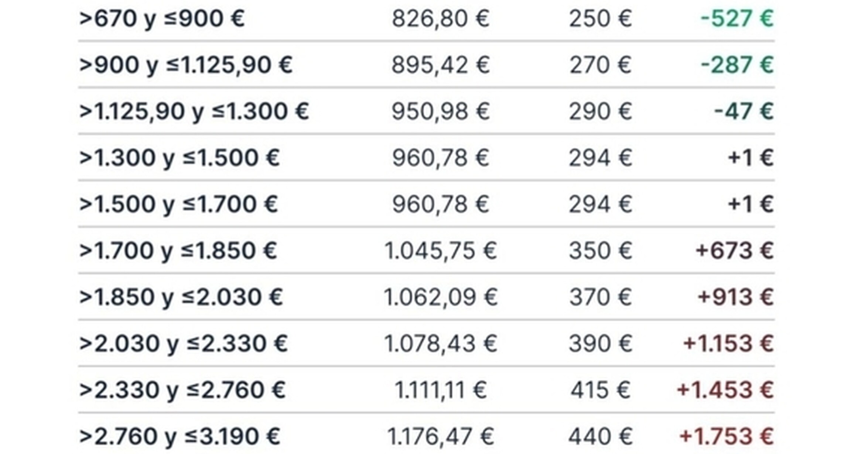Select the >1.500 y ≤1.700 € range
This screenshot has height=454, width=868.
coord(178,204)
